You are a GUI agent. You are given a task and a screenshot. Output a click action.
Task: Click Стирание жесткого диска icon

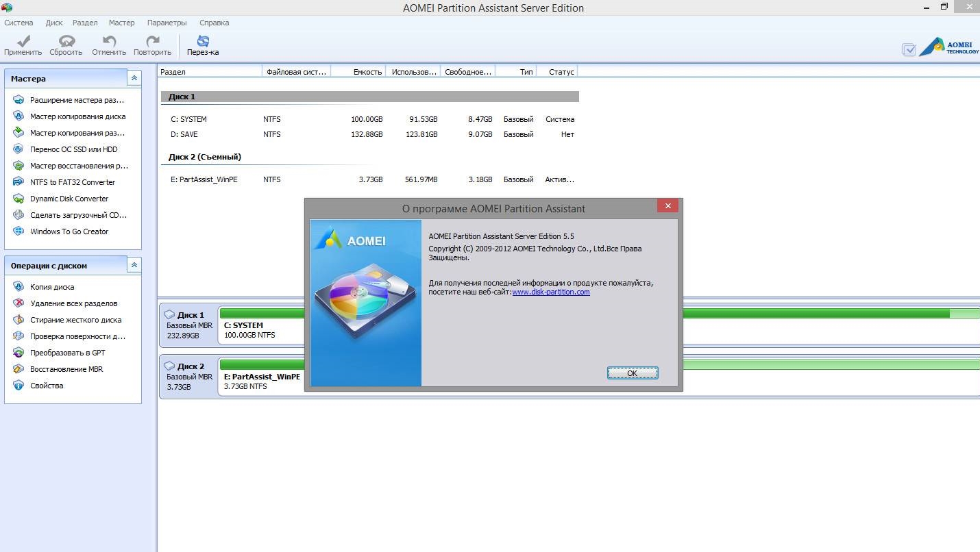[19, 320]
